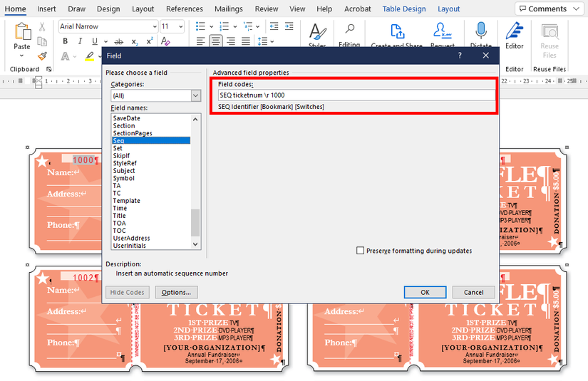Open the Styles gallery

[317, 36]
